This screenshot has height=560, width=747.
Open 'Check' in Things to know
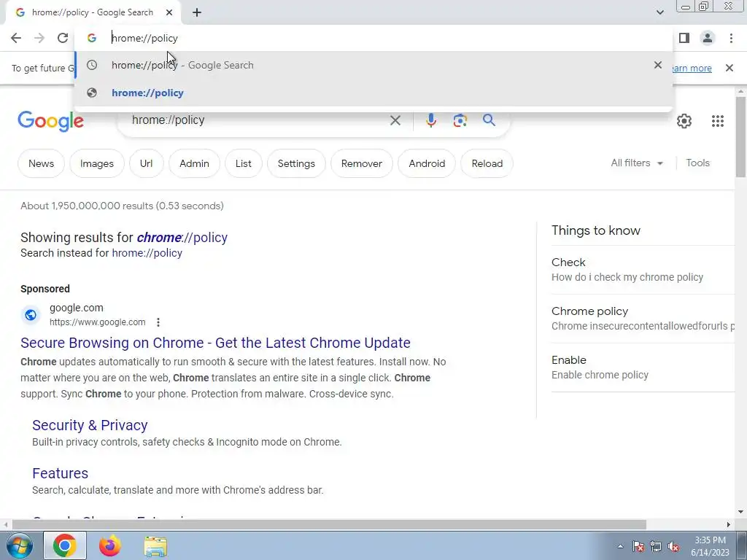coord(643,270)
